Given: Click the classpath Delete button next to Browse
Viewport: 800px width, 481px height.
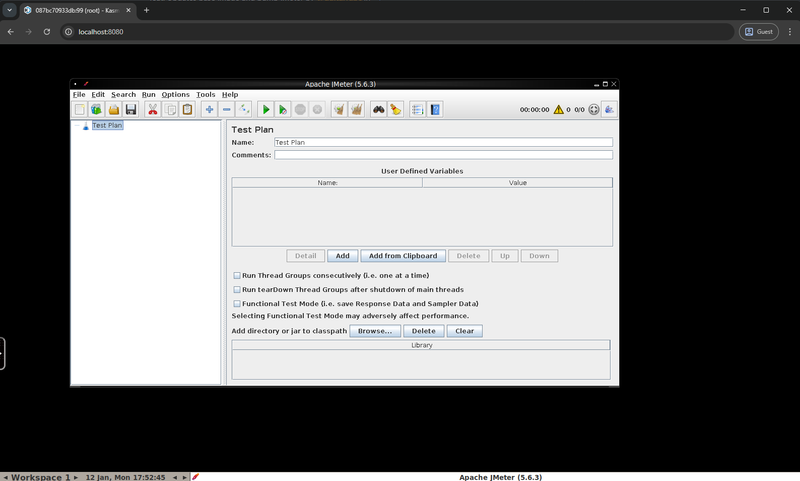Looking at the screenshot, I should click(423, 331).
